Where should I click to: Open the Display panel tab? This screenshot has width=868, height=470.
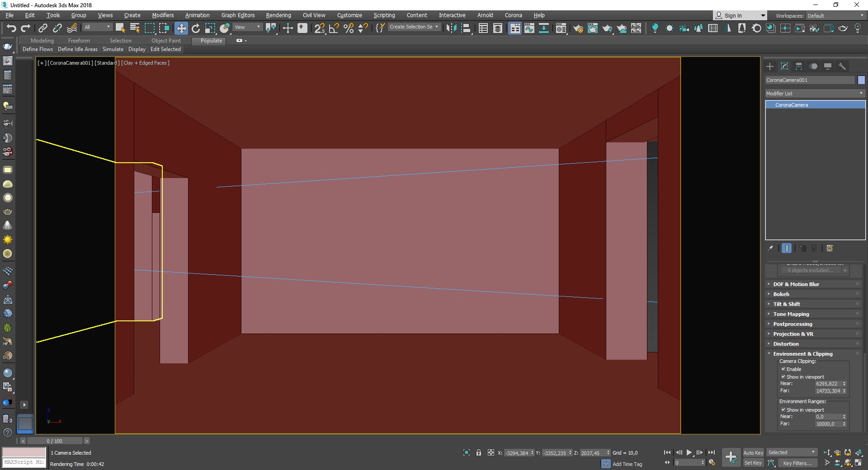tap(828, 66)
